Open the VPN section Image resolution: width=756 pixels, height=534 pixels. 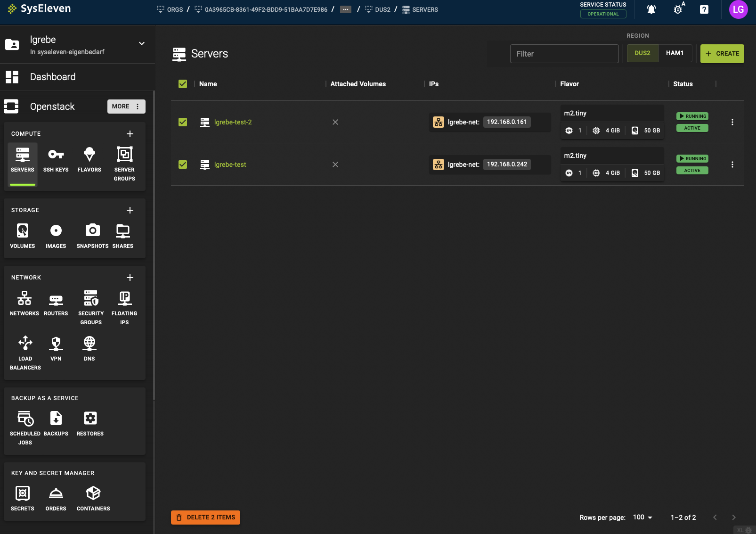pyautogui.click(x=56, y=349)
